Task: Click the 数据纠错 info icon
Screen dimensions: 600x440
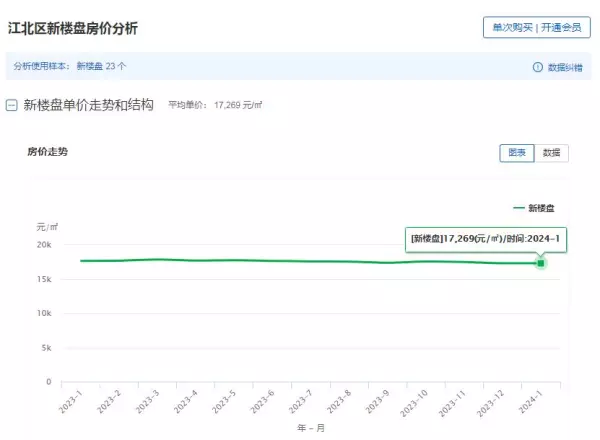Action: point(538,67)
